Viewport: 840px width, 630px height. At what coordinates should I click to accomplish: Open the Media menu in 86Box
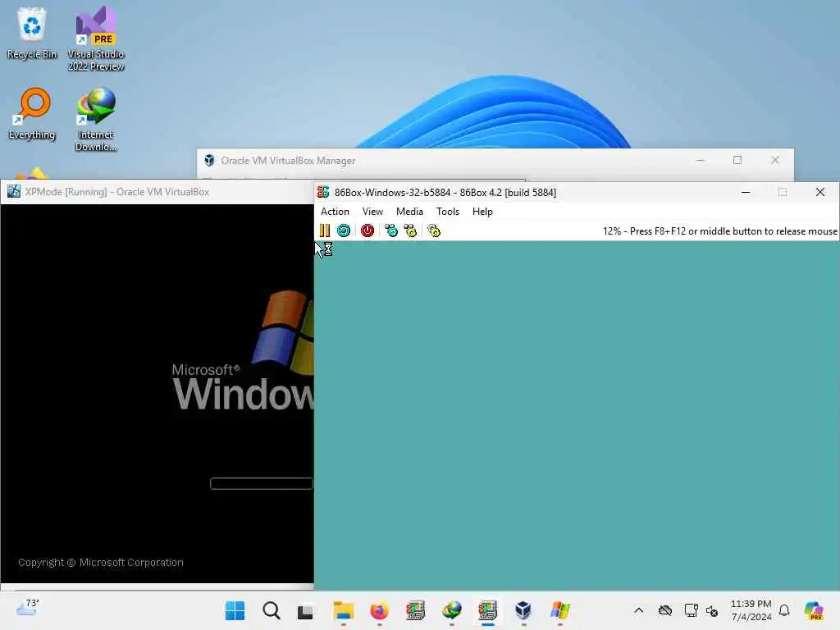coord(410,212)
